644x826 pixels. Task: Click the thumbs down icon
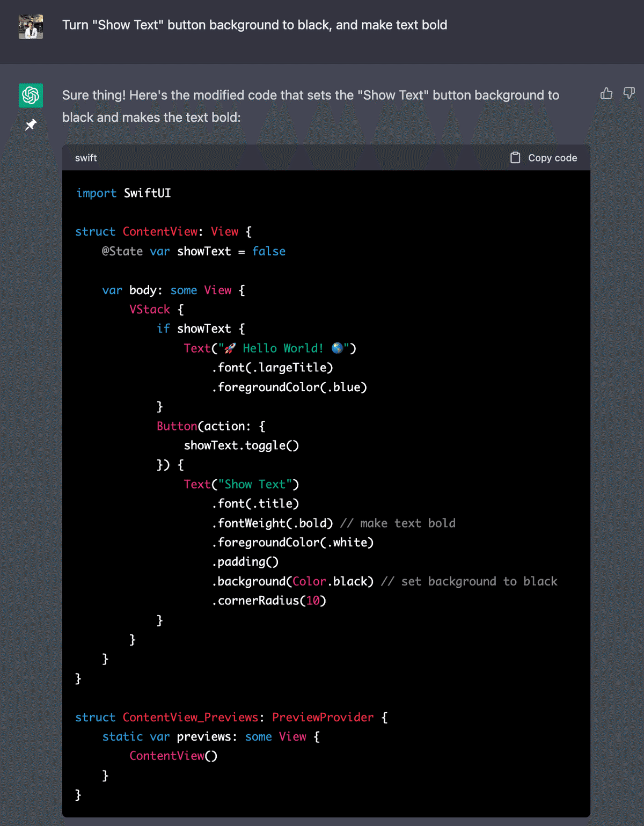coord(629,93)
